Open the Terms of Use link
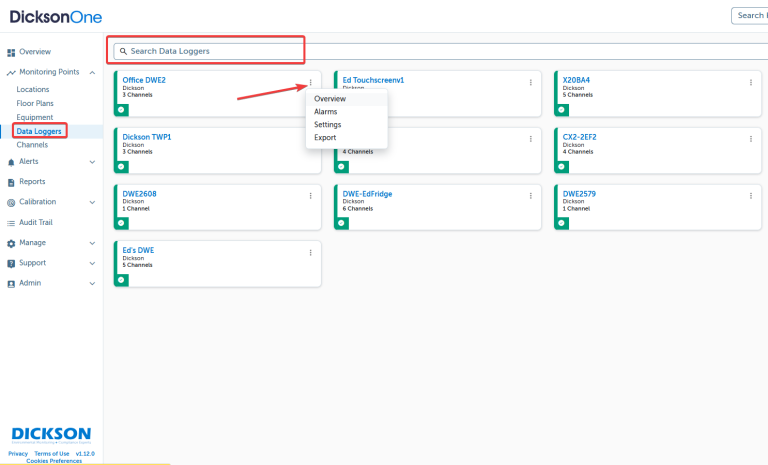The width and height of the screenshot is (768, 465). [x=52, y=454]
